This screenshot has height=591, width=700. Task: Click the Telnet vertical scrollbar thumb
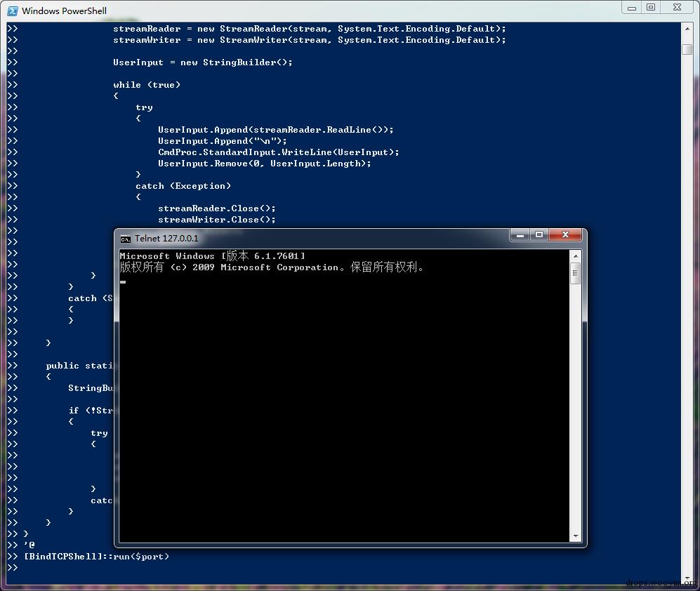pyautogui.click(x=576, y=274)
